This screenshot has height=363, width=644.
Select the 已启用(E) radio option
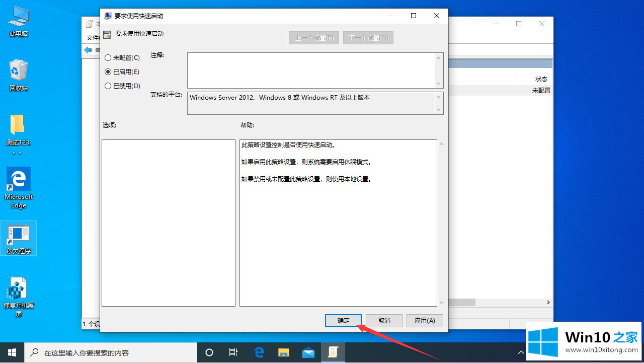coord(122,72)
